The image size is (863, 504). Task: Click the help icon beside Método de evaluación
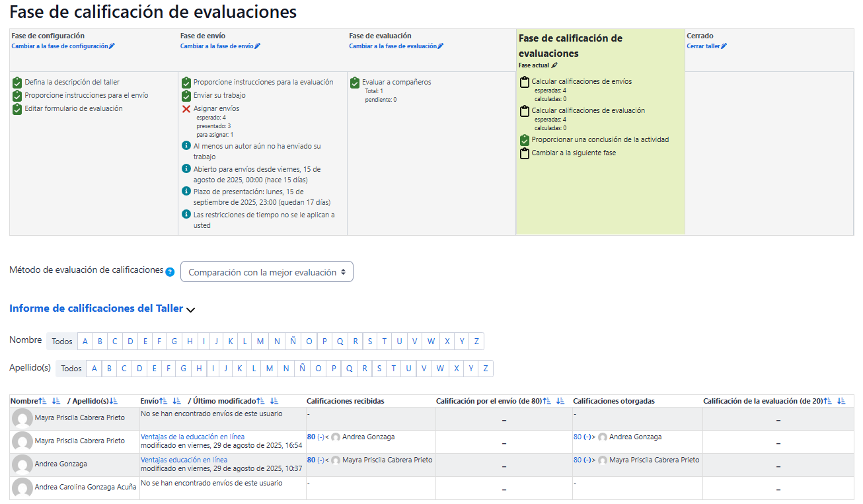(170, 272)
